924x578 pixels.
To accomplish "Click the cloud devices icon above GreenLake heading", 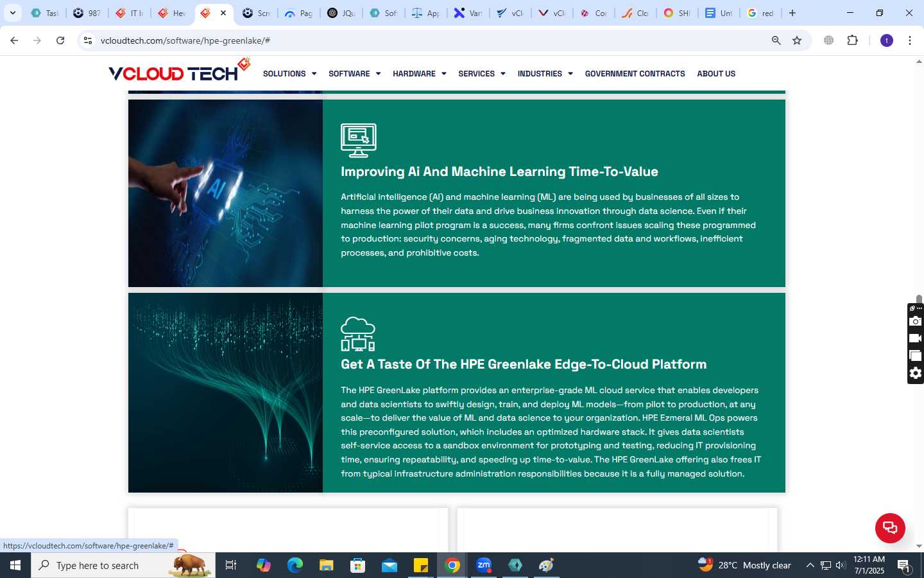I will [x=358, y=334].
